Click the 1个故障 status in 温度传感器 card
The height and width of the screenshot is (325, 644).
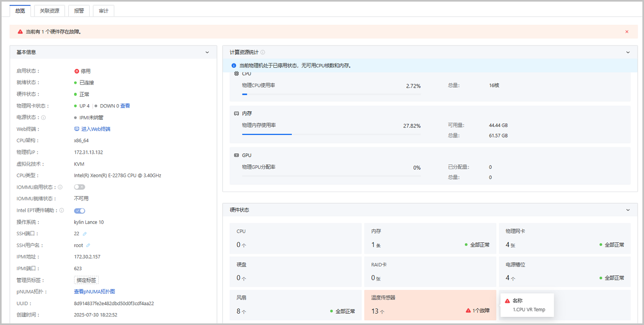tap(478, 311)
